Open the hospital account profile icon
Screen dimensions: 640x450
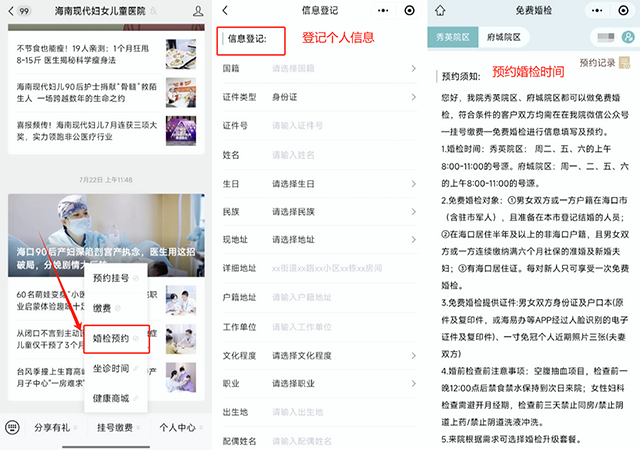tap(198, 11)
